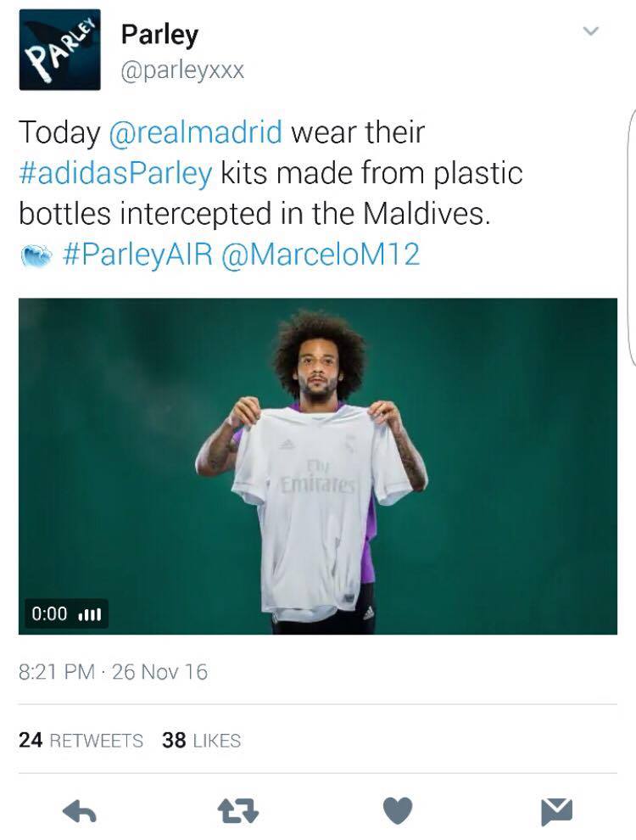Image resolution: width=636 pixels, height=840 pixels.
Task: Open the Parley display name
Action: coord(159,34)
